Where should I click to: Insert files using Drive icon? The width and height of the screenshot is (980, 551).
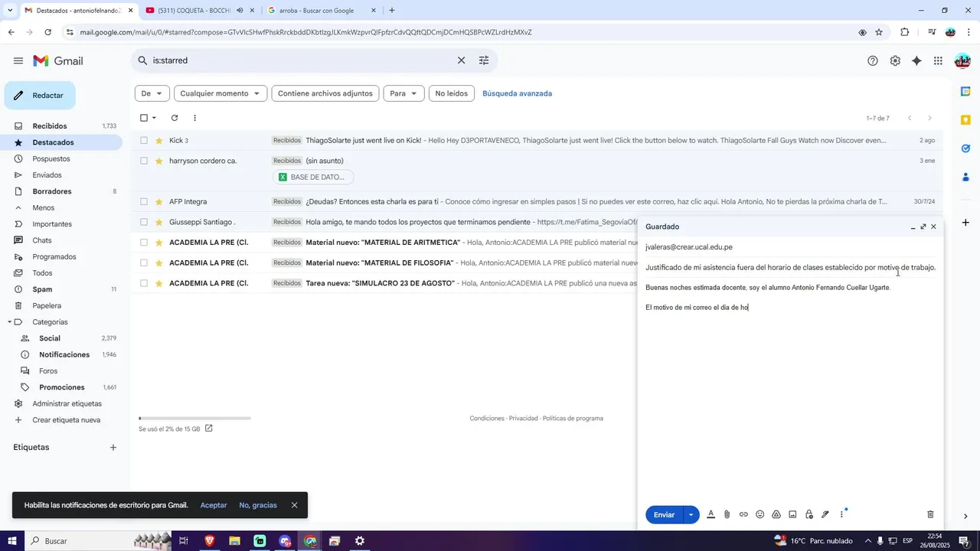[x=776, y=514]
